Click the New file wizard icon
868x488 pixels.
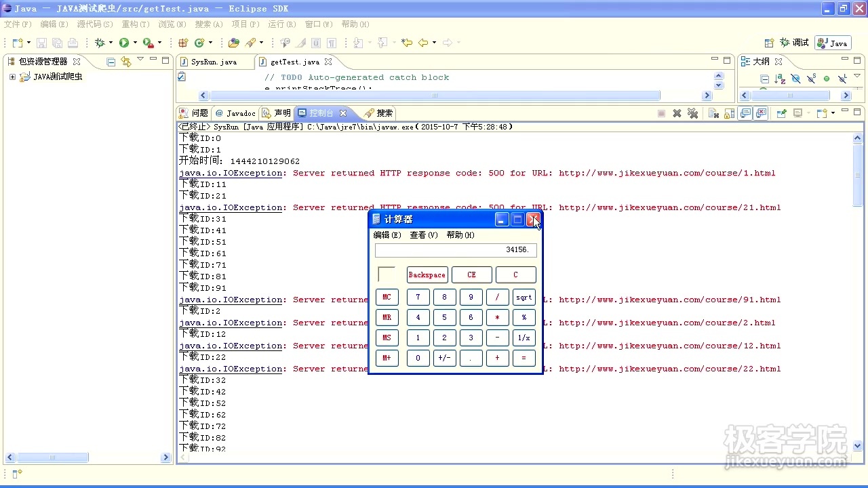17,43
